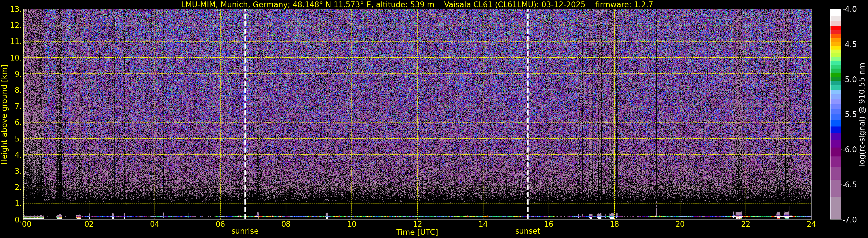Screen dimensions: 868x238
Task: Click the "sunset" label below the time axis
Action: 527,231
